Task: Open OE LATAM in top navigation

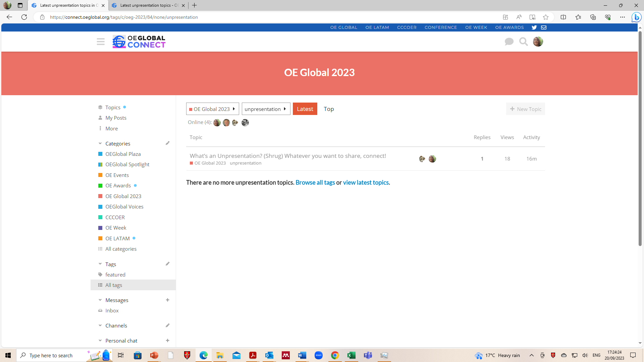Action: pos(377,27)
